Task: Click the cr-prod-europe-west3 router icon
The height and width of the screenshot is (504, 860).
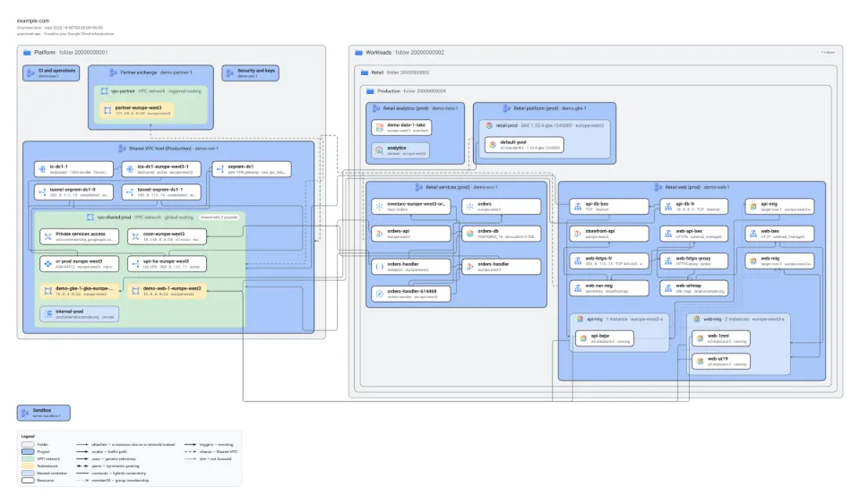Action: [x=47, y=264]
